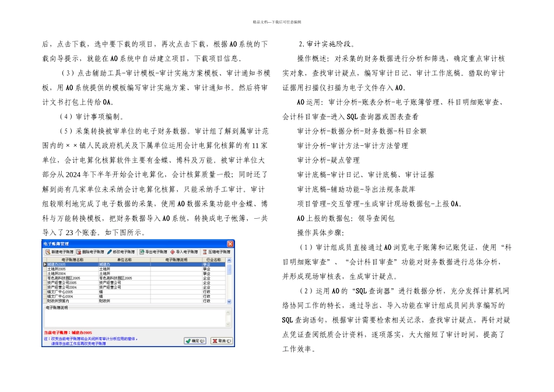Click the scroll-down arrow of the ledger list

click(x=229, y=302)
